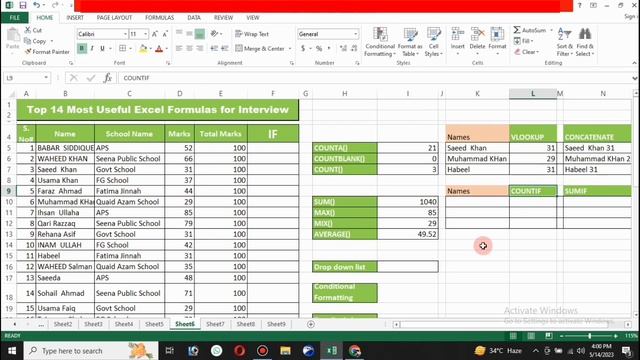Toggle Merge & Center
Screen dimensions: 640x360
pos(260,49)
